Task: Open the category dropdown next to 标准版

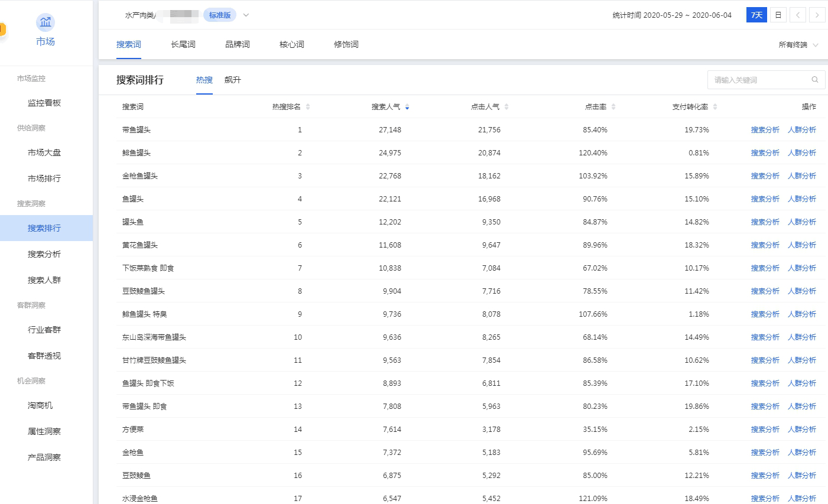Action: (246, 15)
